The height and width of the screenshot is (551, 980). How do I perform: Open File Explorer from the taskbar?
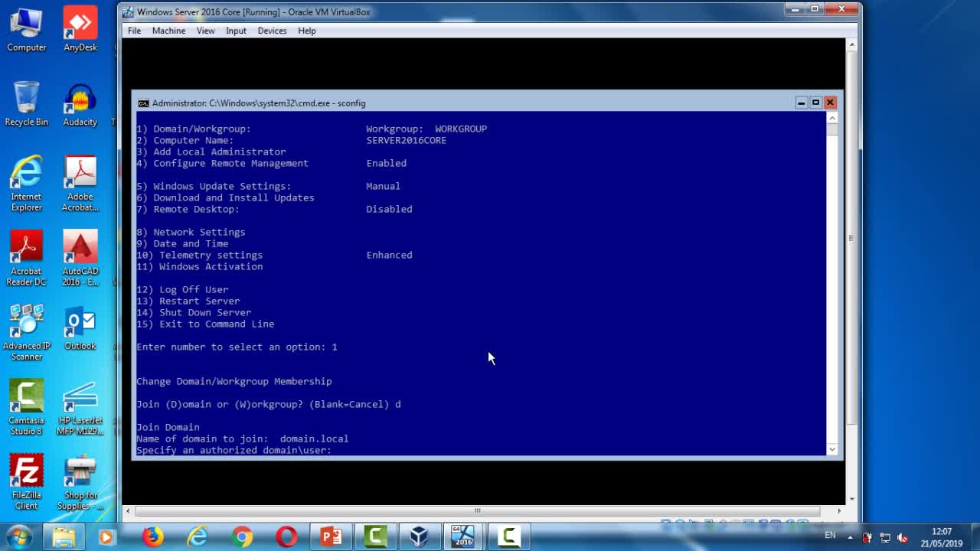point(64,537)
